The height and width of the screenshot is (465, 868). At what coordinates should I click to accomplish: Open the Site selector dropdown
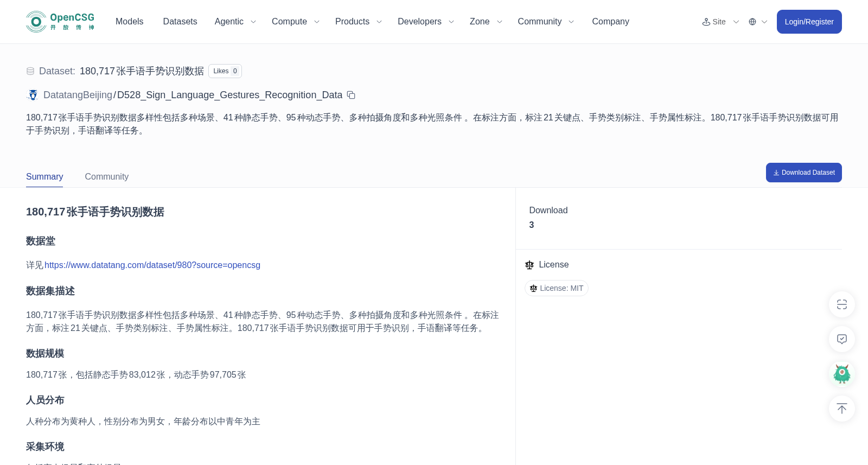tap(720, 22)
